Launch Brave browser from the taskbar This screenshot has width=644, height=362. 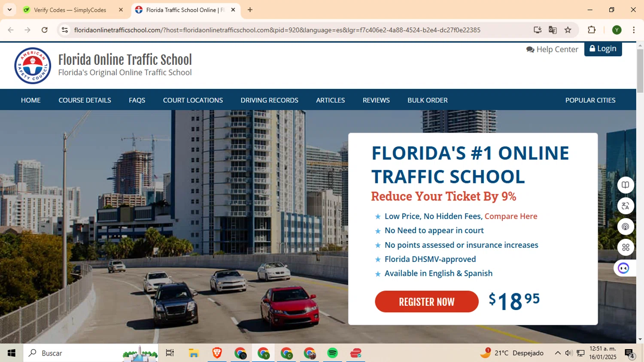click(217, 353)
